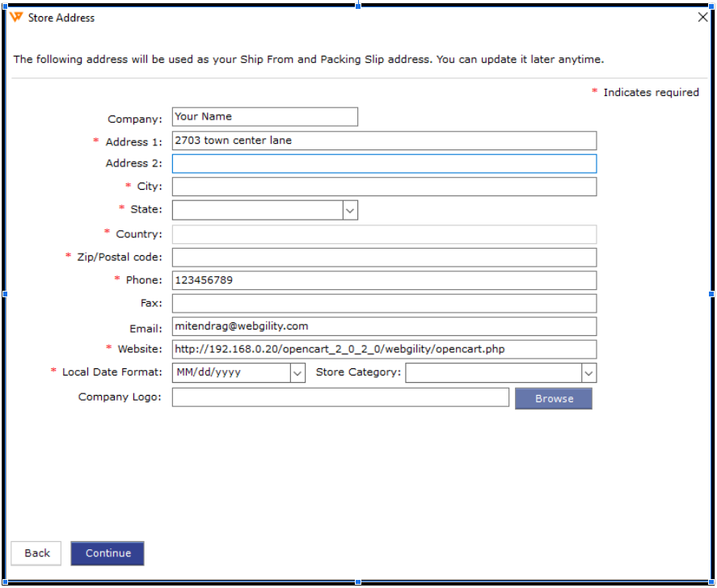Screen dimensions: 717x588
Task: Open the State dropdown list
Action: point(350,210)
